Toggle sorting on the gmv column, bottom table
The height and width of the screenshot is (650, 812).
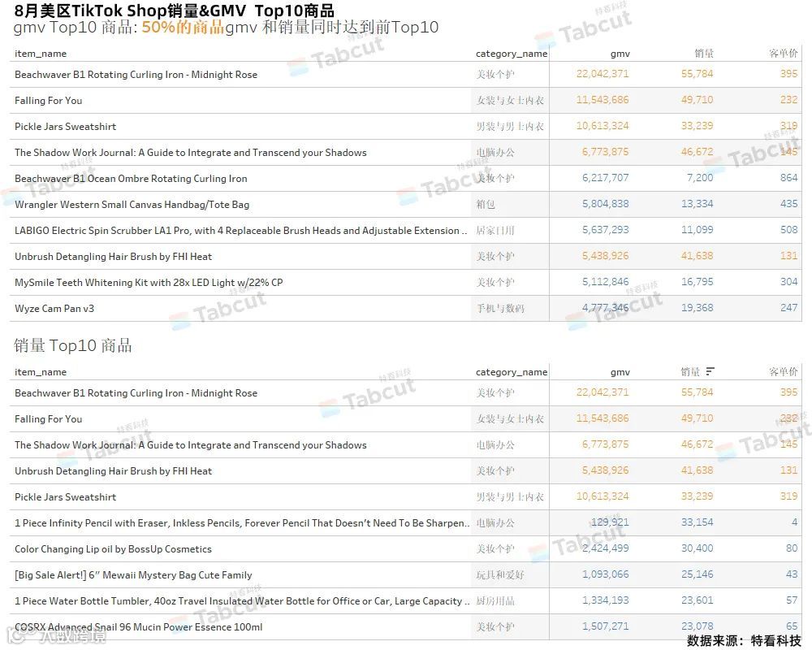(x=620, y=371)
